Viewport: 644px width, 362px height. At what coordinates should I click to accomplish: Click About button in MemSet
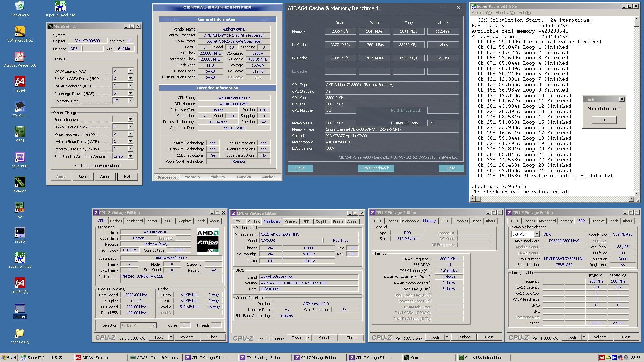[105, 177]
